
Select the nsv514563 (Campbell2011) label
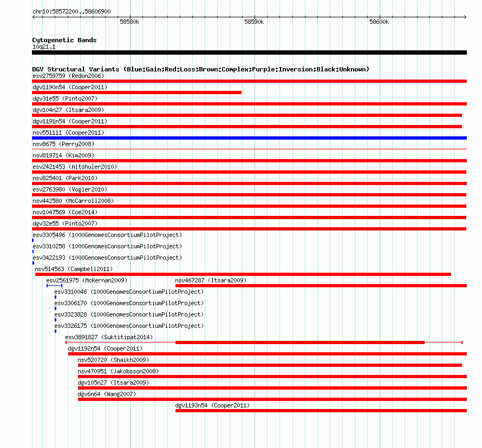point(74,269)
